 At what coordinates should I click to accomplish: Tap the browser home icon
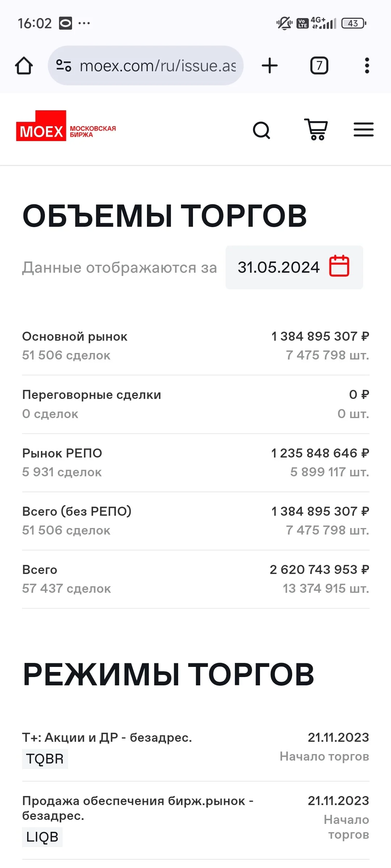(x=24, y=66)
